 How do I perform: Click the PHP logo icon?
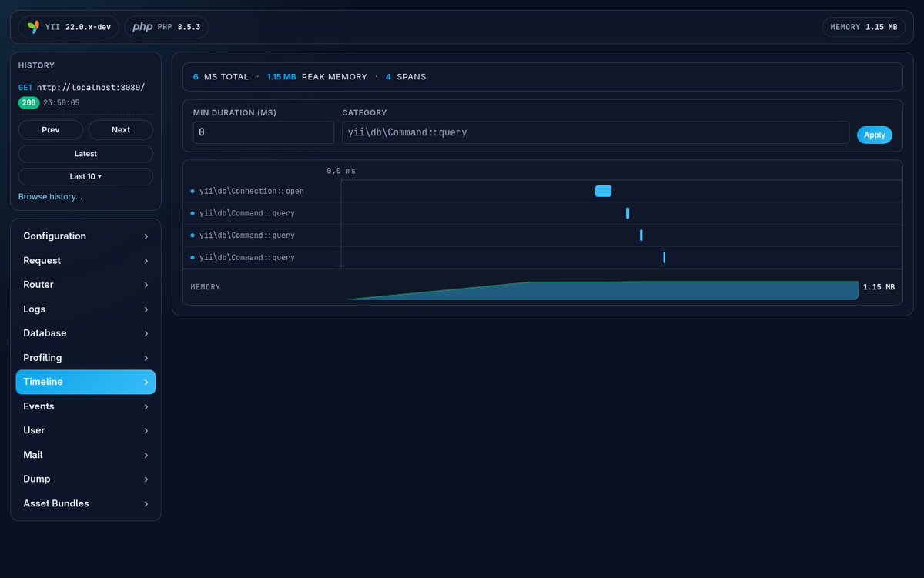(142, 27)
